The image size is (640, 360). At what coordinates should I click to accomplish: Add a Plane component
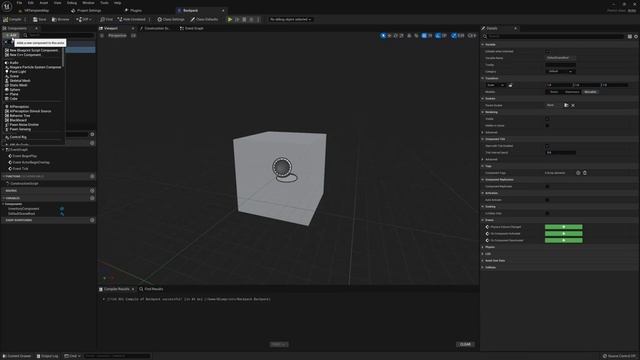coord(12,94)
